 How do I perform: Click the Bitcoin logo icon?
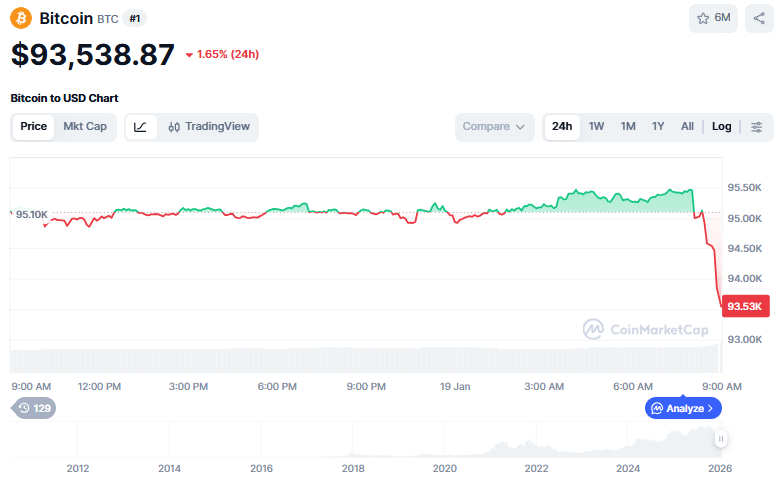[22, 18]
